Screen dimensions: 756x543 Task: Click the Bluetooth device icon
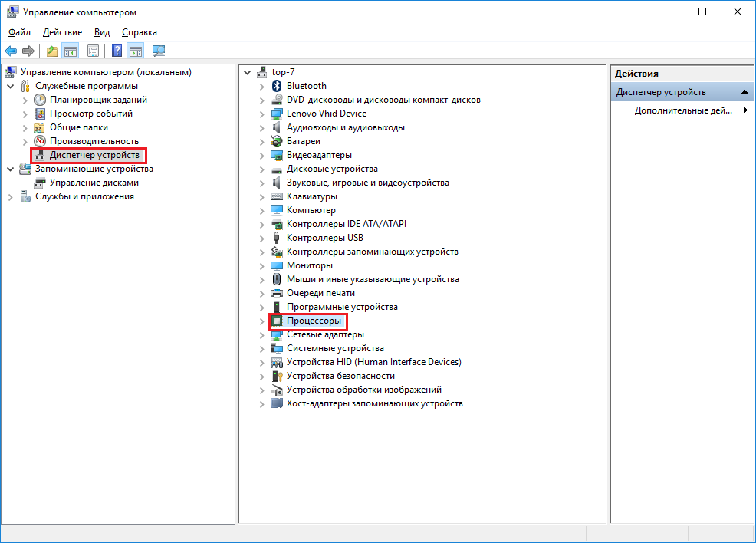point(278,86)
